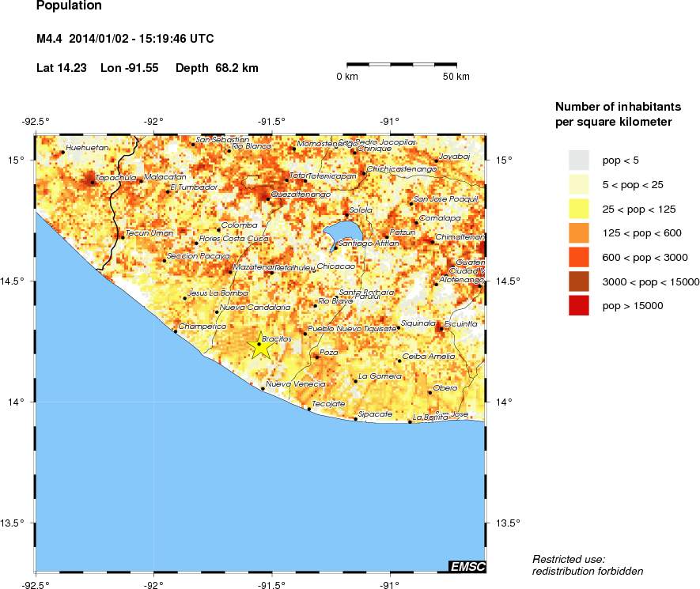Click the 'Population' title heading

70,6
